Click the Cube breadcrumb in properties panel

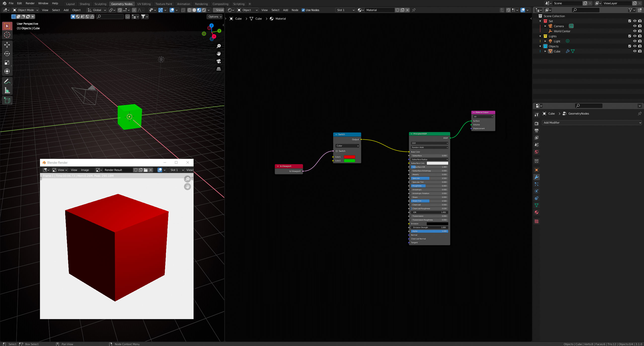[551, 114]
